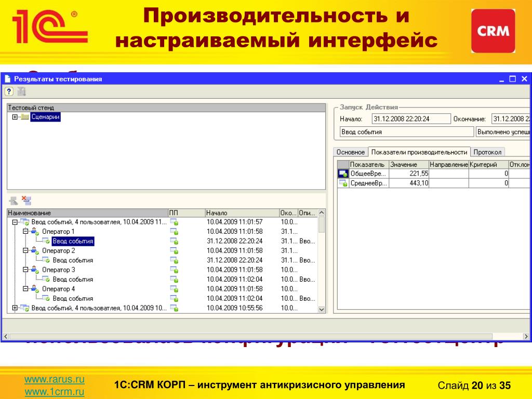Collapse Оператор 4 node
Screen dimensions: 532x399
(x=25, y=289)
